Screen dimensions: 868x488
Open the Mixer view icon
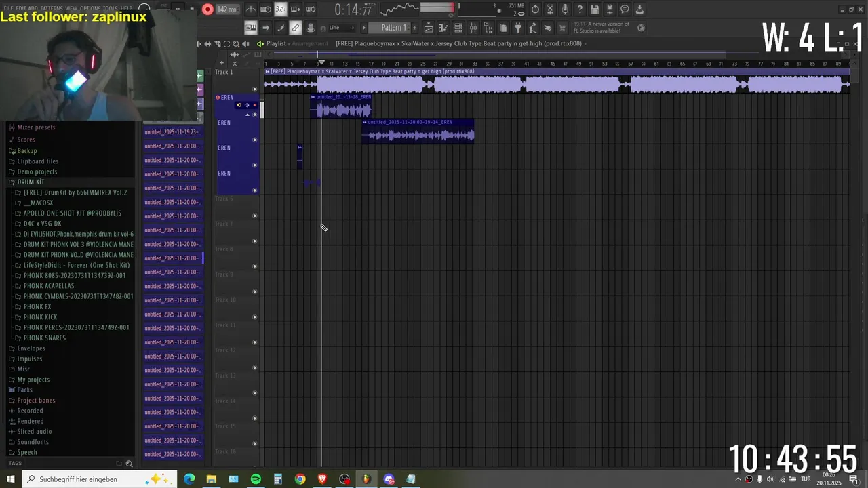point(473,28)
